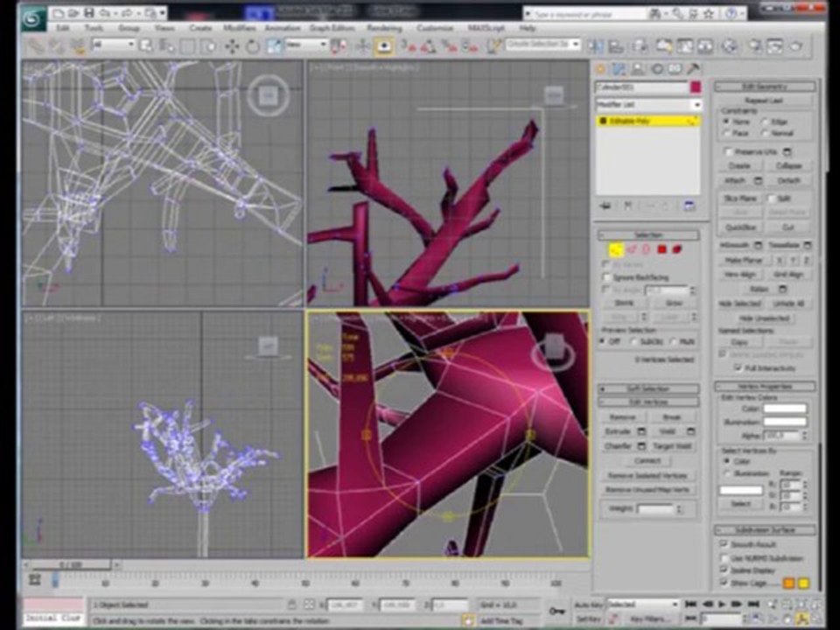This screenshot has height=630, width=840.
Task: Open the reference coordinate View dropdown
Action: [x=306, y=45]
